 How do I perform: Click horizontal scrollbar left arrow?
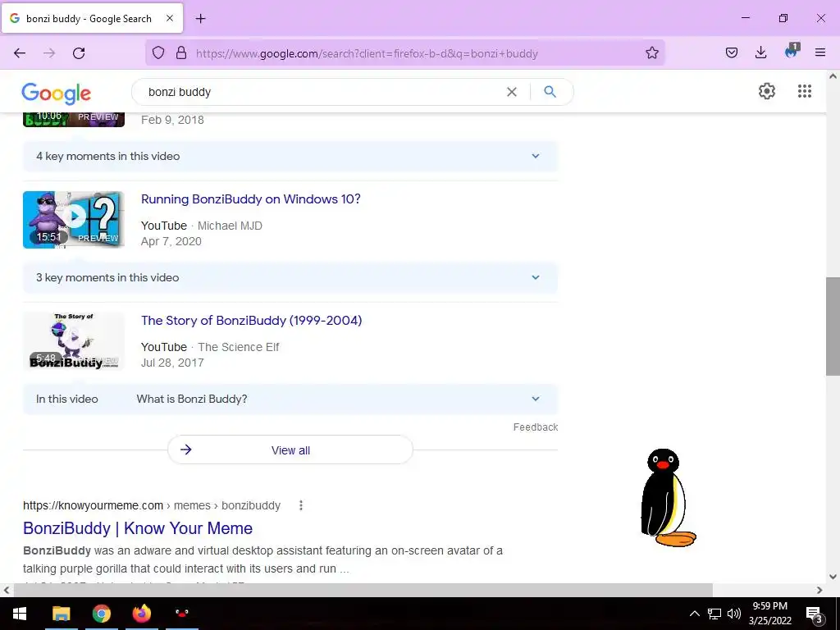click(x=7, y=590)
